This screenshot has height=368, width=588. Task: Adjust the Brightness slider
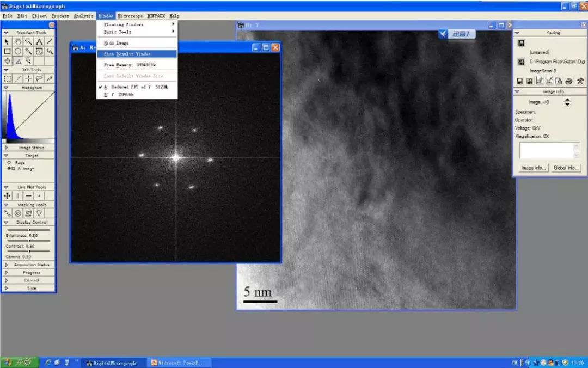click(28, 230)
